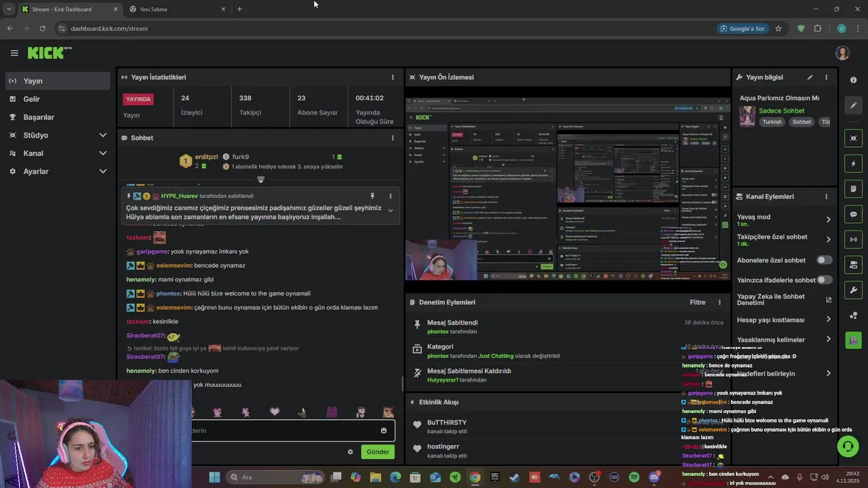Unpin the pinned chat message
The image size is (868, 488).
click(x=372, y=196)
